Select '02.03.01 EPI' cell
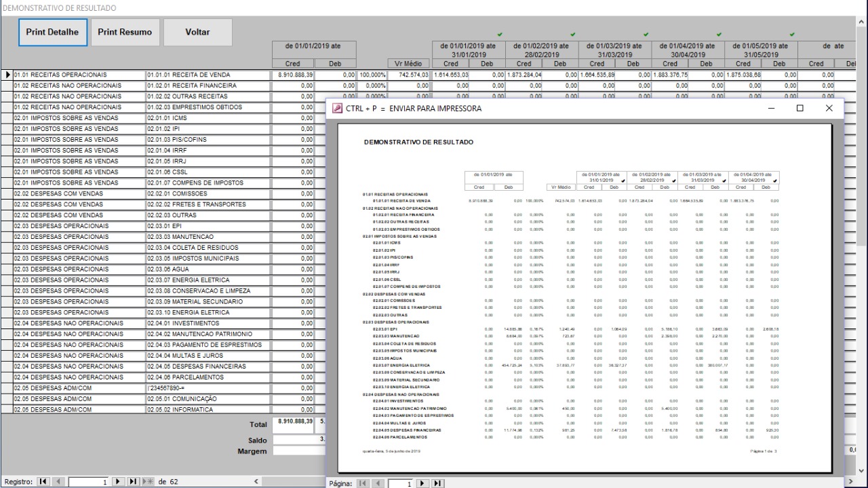Viewport: 868px width, 488px height. pos(208,226)
